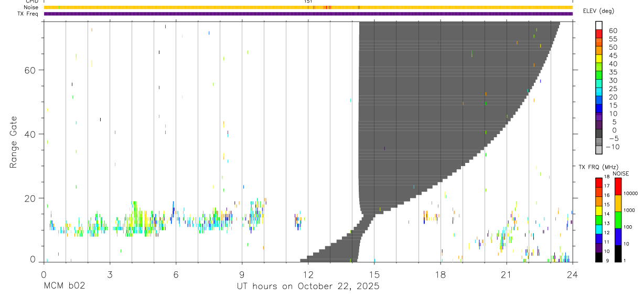Select the "TX FRQ (MHz)" legend heading
Screen dimensions: 644x297
click(598, 167)
